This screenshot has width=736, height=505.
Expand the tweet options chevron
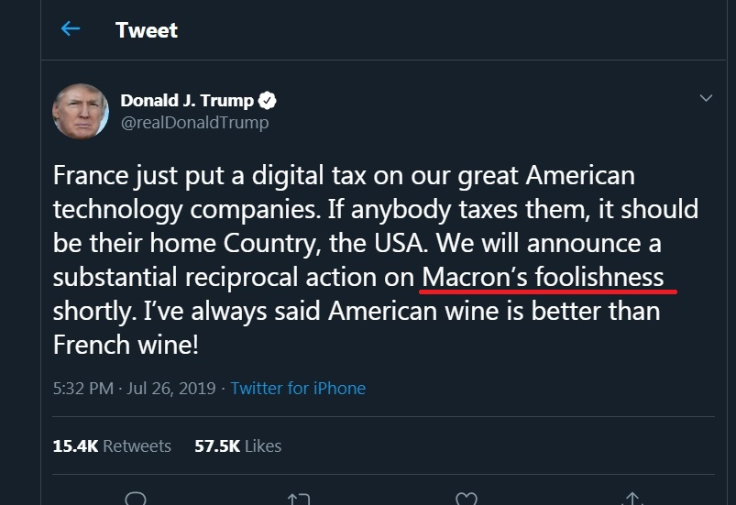click(x=706, y=98)
